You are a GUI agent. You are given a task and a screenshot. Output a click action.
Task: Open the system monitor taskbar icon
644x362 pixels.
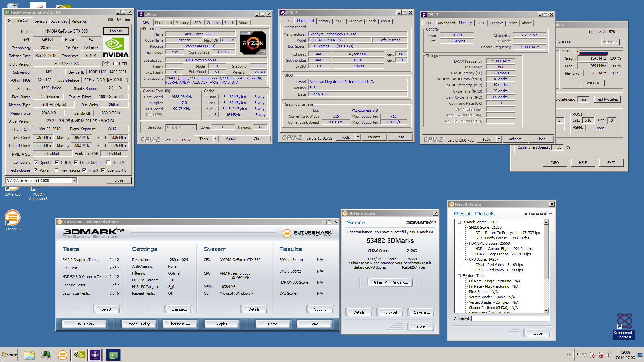(46, 355)
